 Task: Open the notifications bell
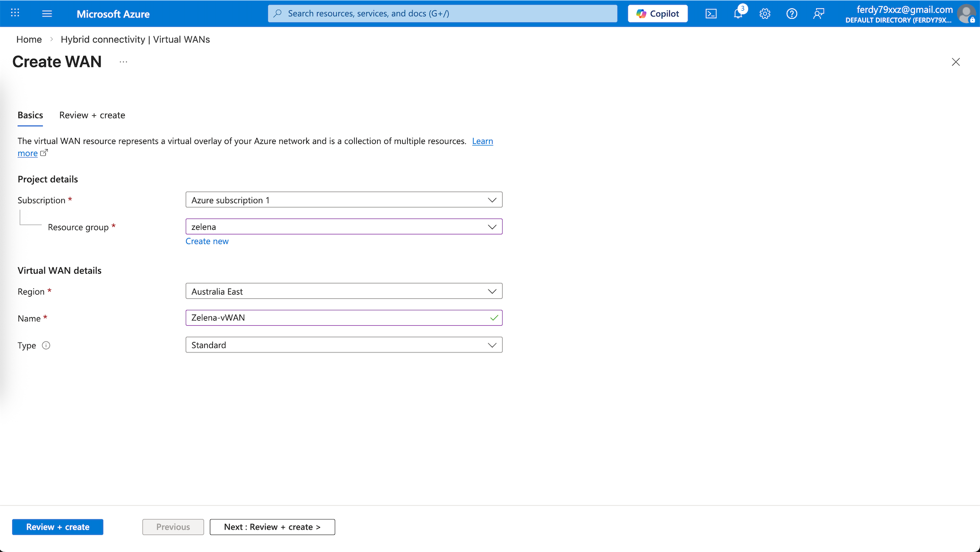[x=738, y=14]
